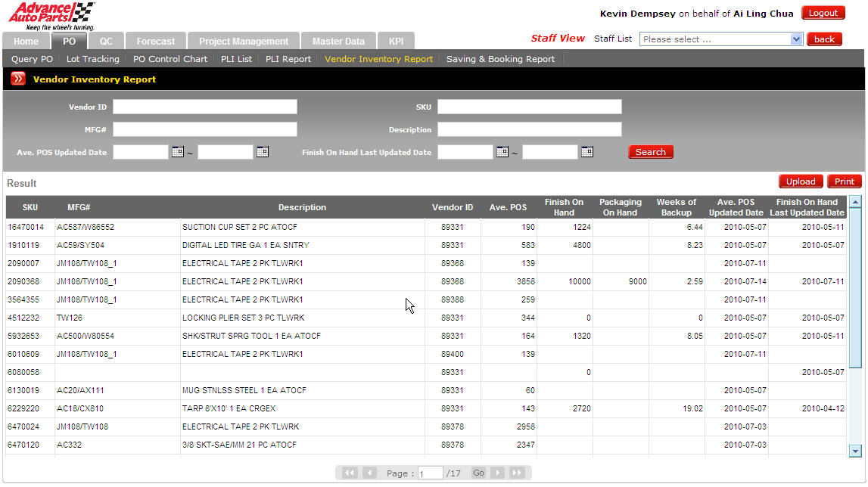Switch to the Forecast tab
Image resolution: width=868 pixels, height=487 pixels.
tap(155, 42)
